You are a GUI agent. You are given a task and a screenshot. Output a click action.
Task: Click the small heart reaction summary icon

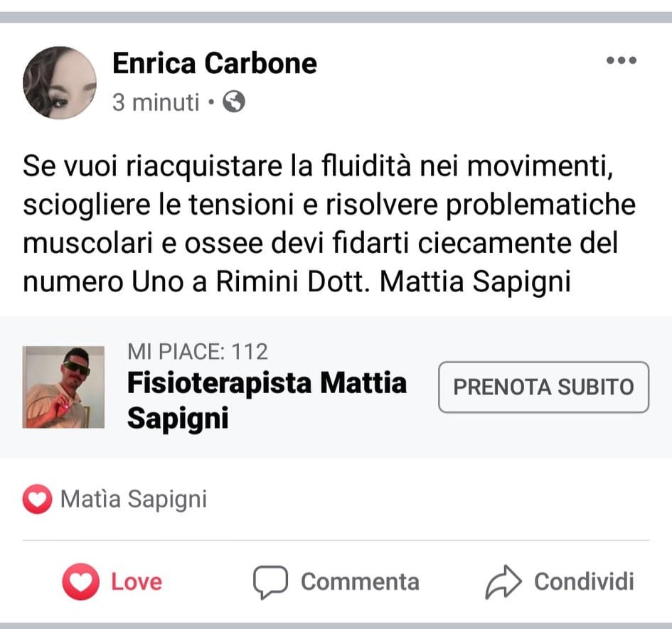pos(37,500)
